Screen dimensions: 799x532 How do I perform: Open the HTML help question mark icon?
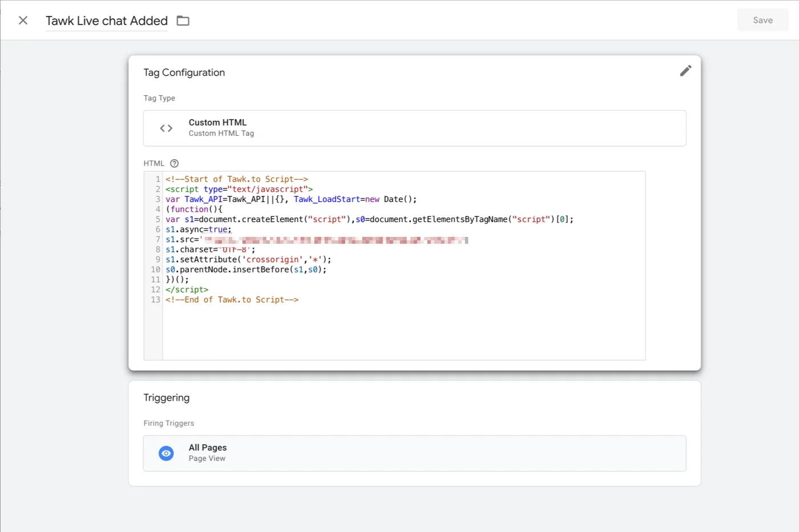[x=175, y=163]
